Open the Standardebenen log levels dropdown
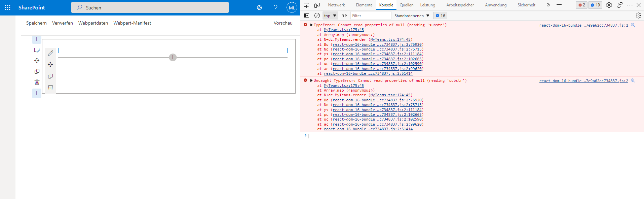The height and width of the screenshot is (199, 644). [412, 15]
